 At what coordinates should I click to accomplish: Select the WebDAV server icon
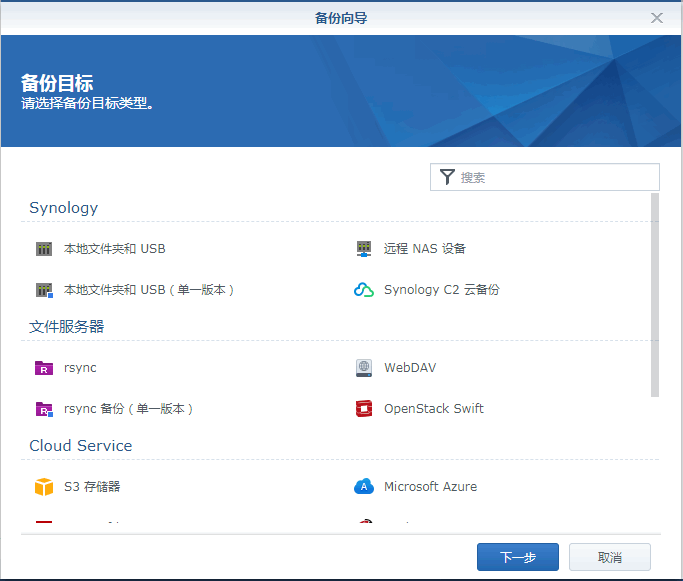pos(364,368)
